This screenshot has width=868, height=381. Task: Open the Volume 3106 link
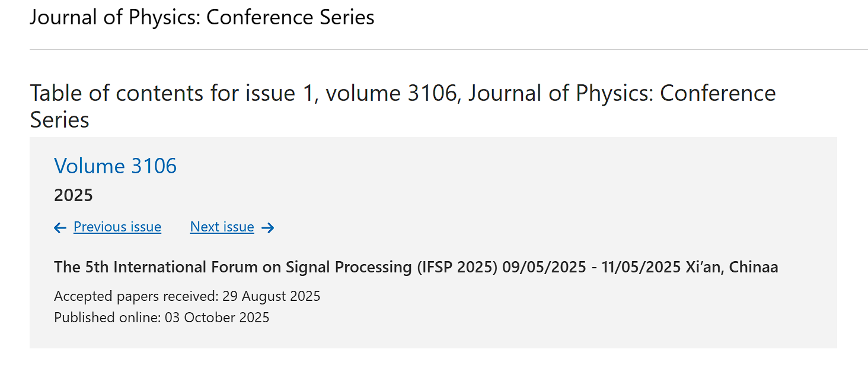116,166
